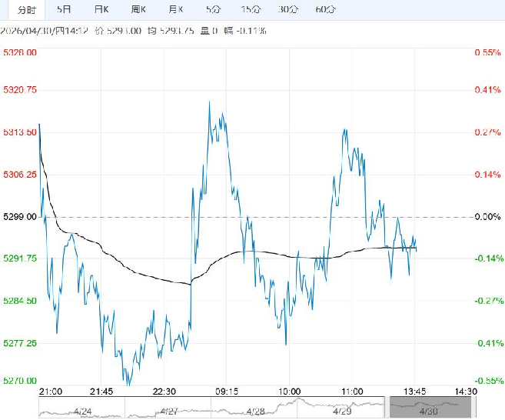505x420 pixels.
Task: Click the 0.55% label on percentage axis
Action: point(487,52)
